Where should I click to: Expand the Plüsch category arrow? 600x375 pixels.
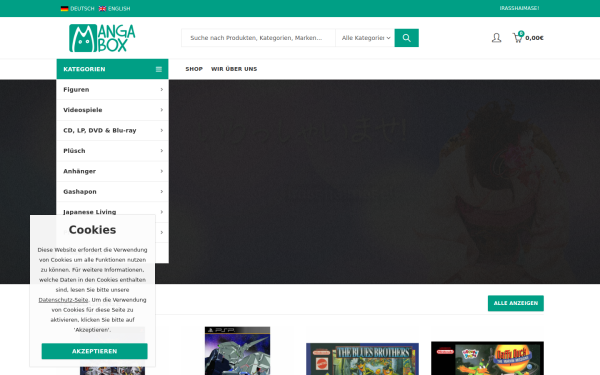(161, 151)
